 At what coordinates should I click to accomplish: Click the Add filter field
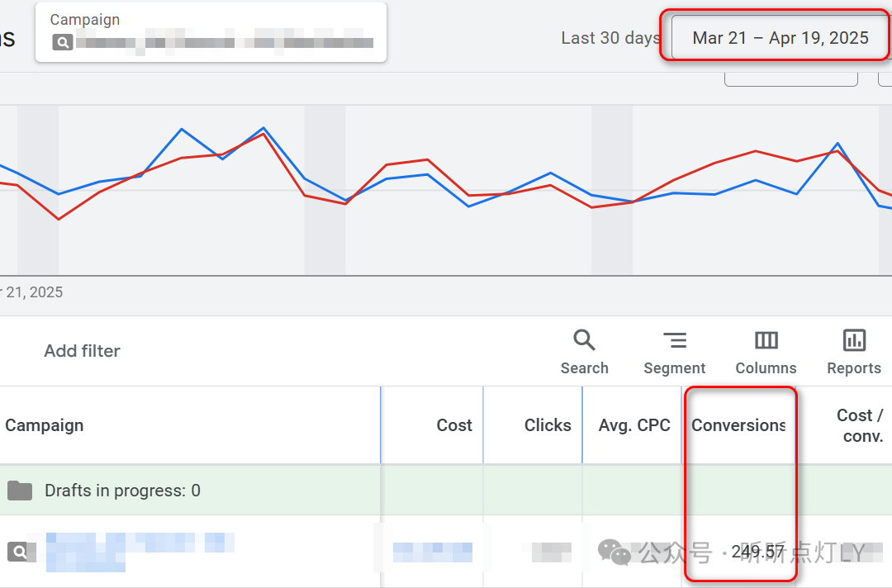(83, 351)
